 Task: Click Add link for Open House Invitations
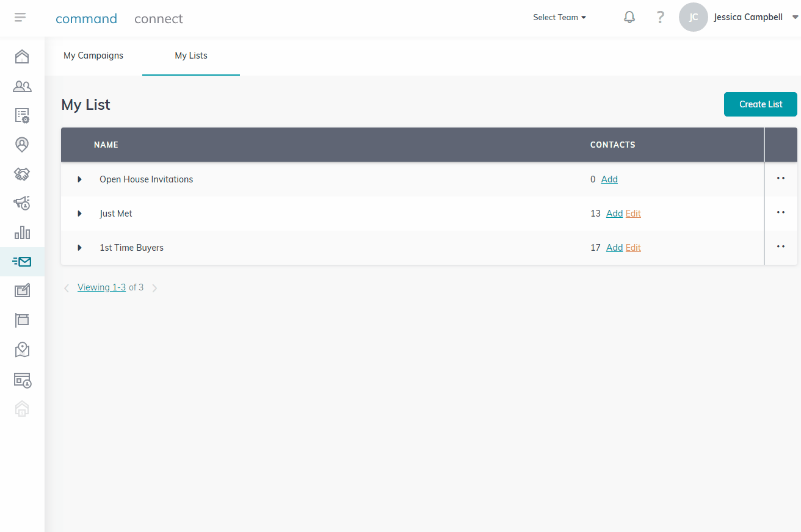[609, 179]
